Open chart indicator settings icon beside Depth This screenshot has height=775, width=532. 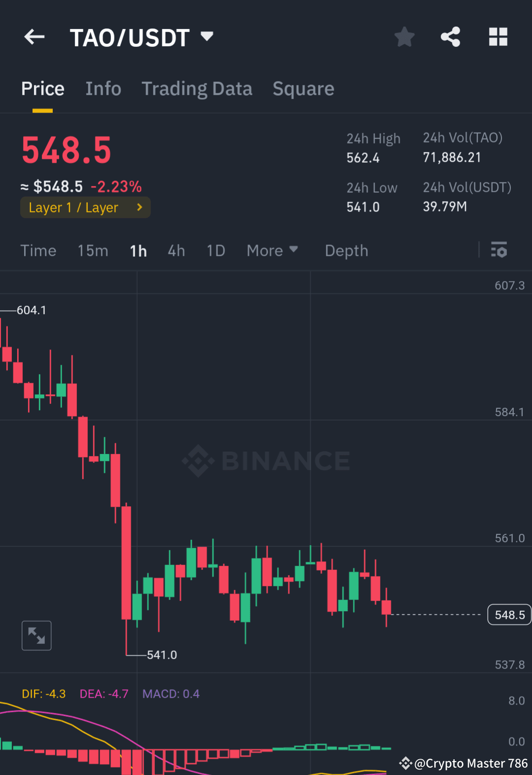pyautogui.click(x=499, y=250)
